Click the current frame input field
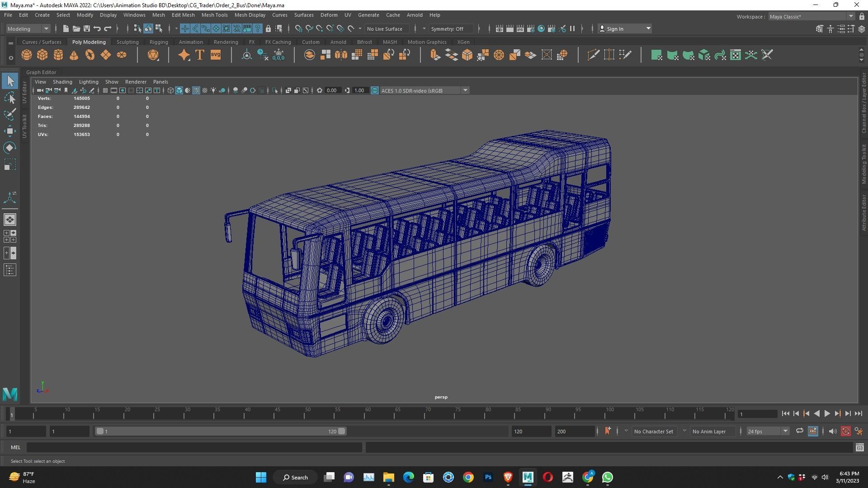Image resolution: width=868 pixels, height=488 pixels. (758, 414)
